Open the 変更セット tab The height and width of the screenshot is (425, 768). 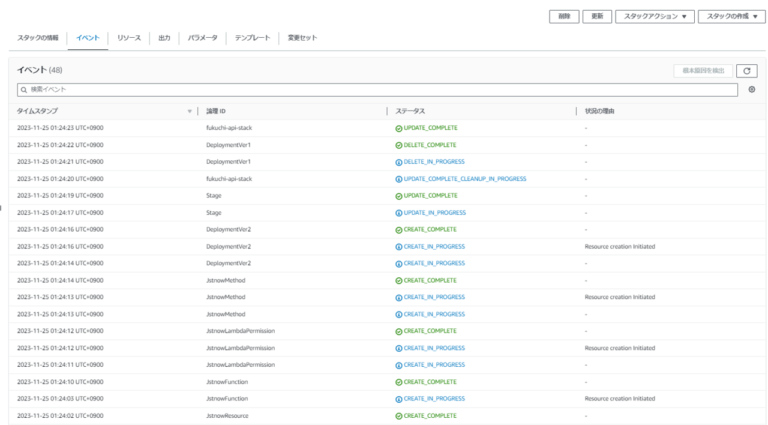coord(302,38)
